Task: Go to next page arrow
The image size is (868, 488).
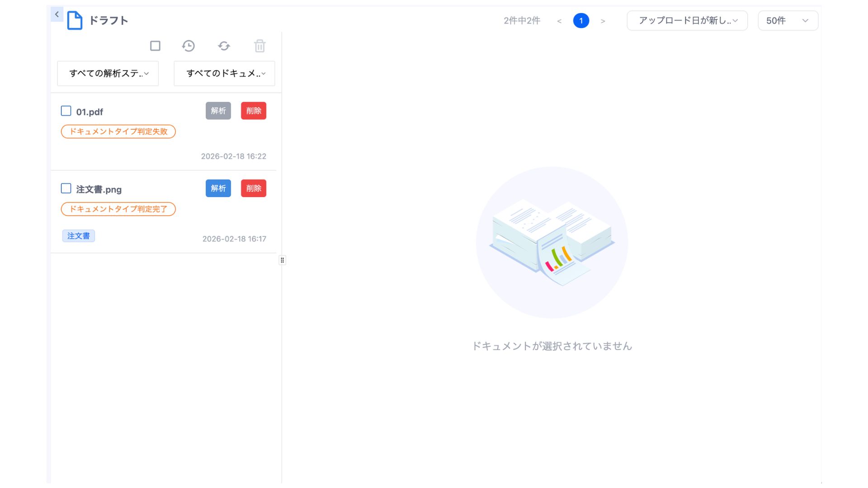Action: (603, 21)
